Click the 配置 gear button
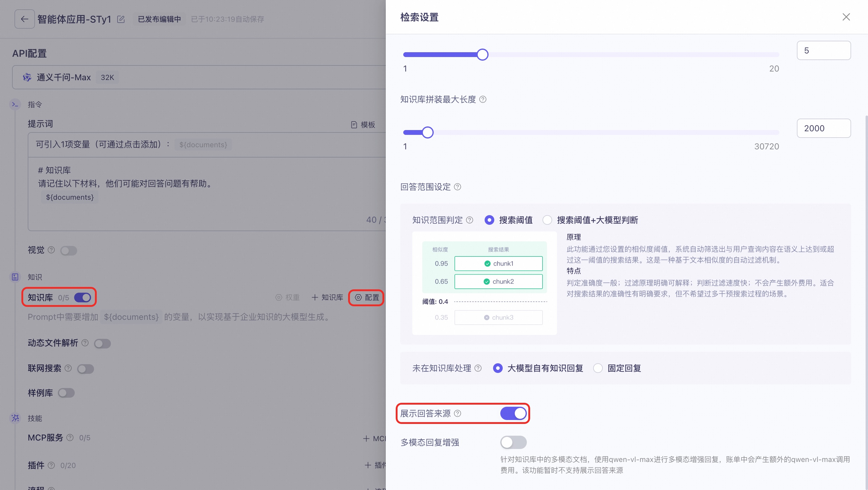 click(366, 297)
